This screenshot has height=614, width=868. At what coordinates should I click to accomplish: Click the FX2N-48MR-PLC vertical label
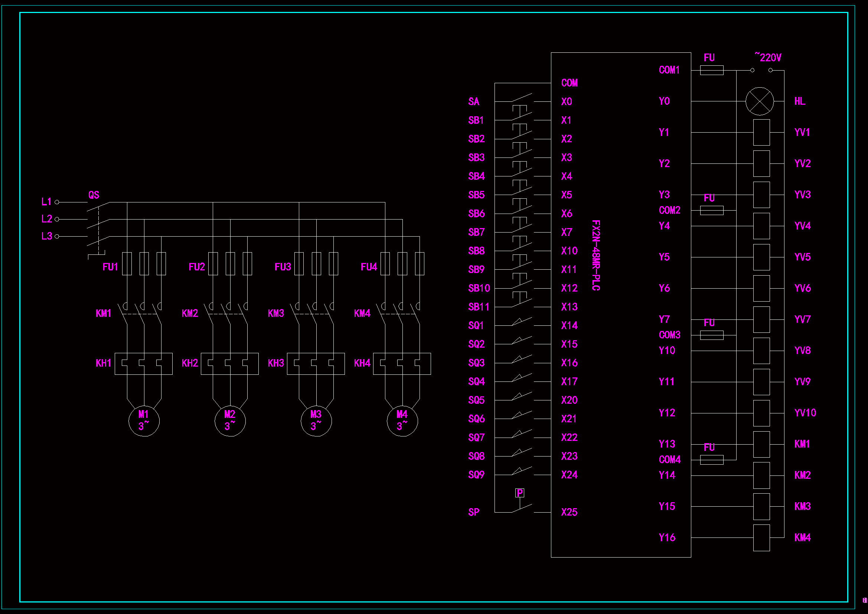coord(596,255)
